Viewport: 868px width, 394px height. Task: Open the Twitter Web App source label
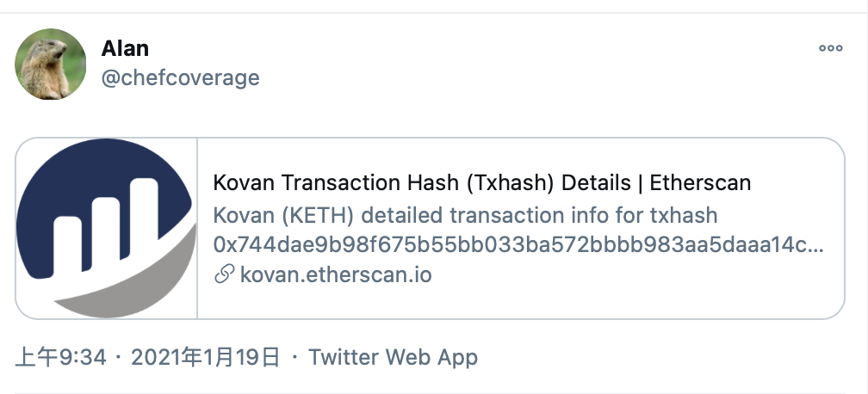click(393, 358)
